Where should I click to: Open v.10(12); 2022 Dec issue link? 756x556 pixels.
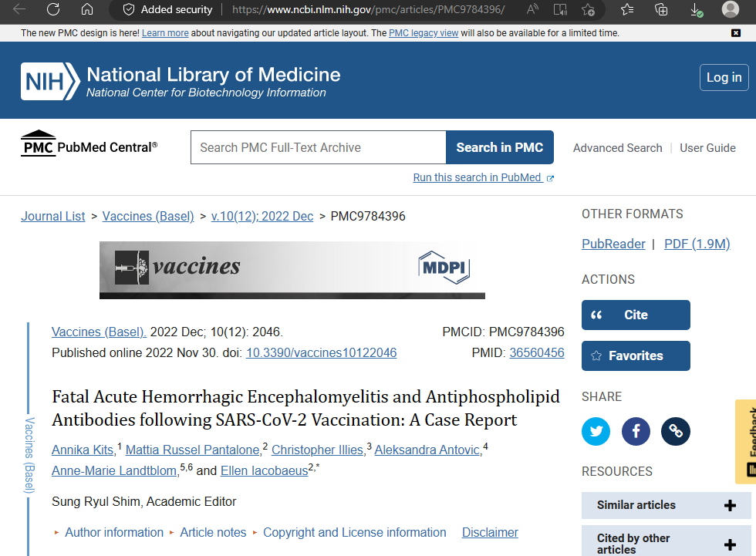point(262,217)
